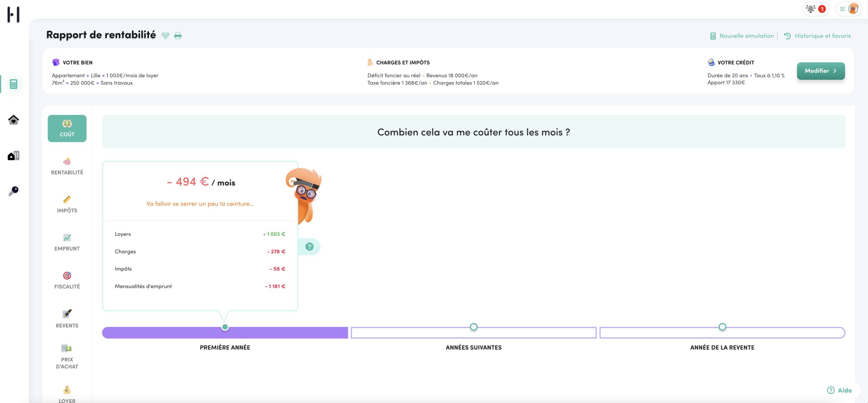The image size is (868, 403).
Task: Click the printer icon next to title
Action: pos(178,36)
